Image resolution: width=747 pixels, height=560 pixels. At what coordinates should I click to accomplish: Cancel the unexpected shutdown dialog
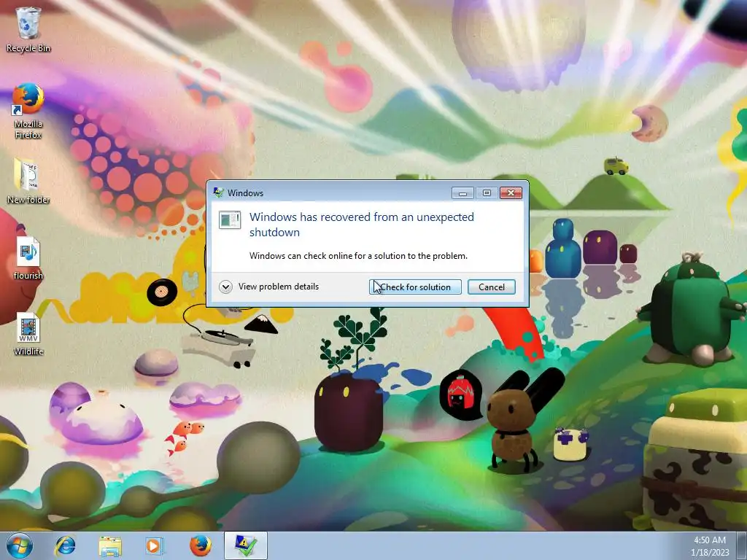click(491, 287)
